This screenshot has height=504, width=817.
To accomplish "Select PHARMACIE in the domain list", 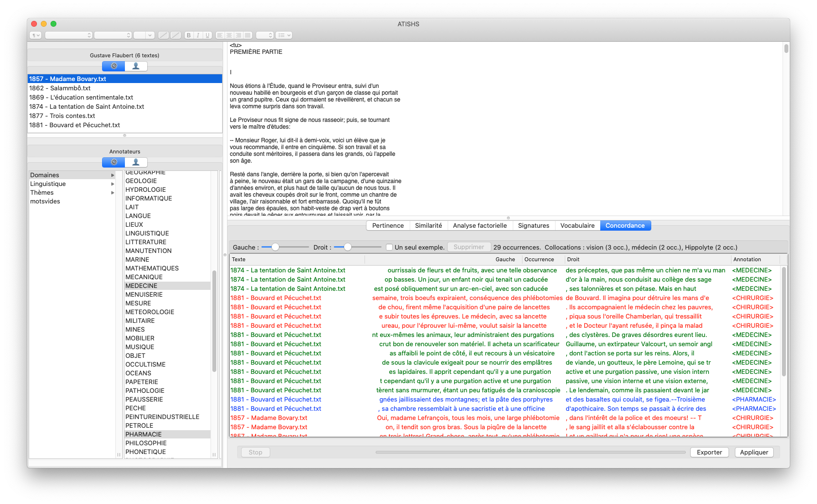I will pyautogui.click(x=143, y=435).
